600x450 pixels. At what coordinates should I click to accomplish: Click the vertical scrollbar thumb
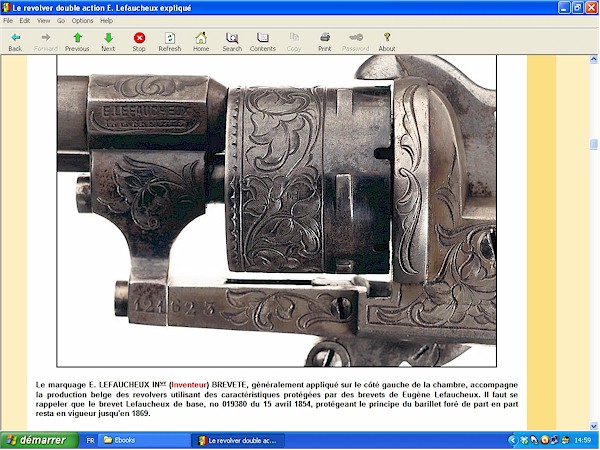593,145
